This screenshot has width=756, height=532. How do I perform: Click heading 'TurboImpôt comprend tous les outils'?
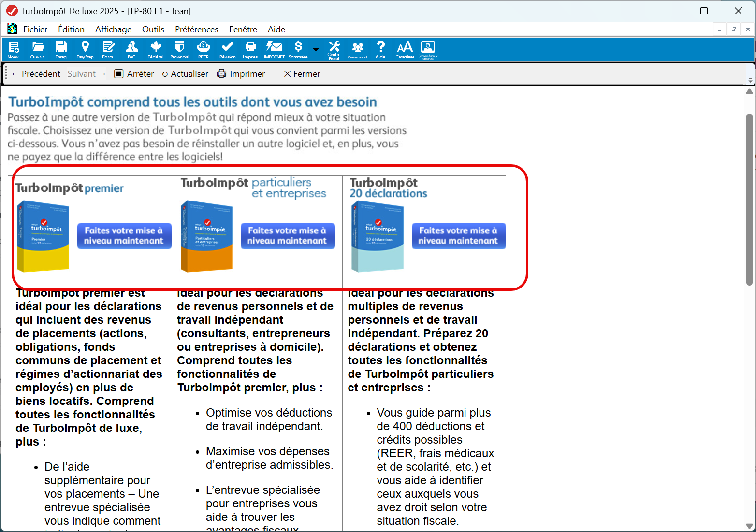[x=193, y=102]
